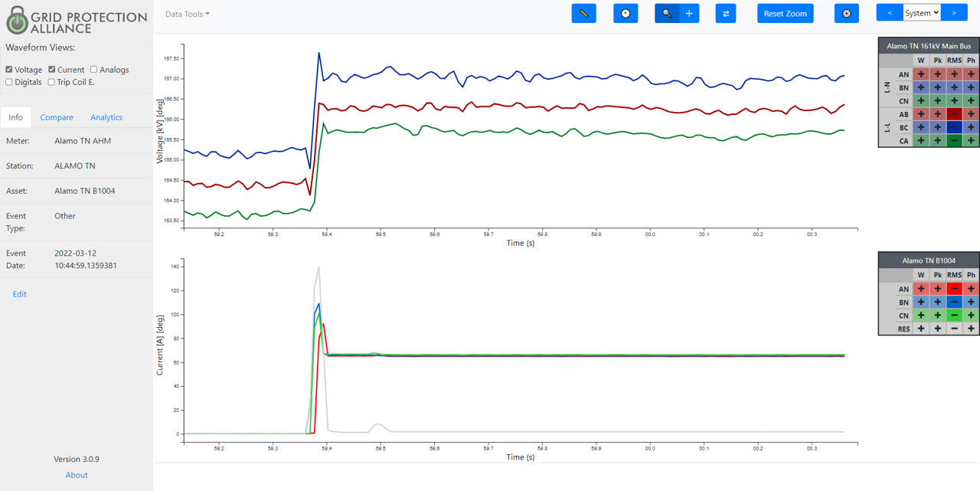980x491 pixels.
Task: Switch to the Analytics tab
Action: 106,117
